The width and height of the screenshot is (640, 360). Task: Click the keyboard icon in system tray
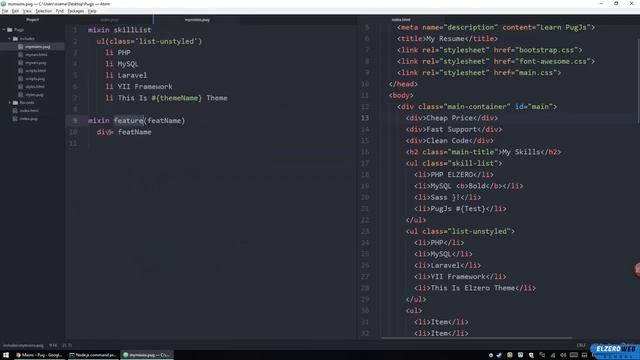point(574,355)
